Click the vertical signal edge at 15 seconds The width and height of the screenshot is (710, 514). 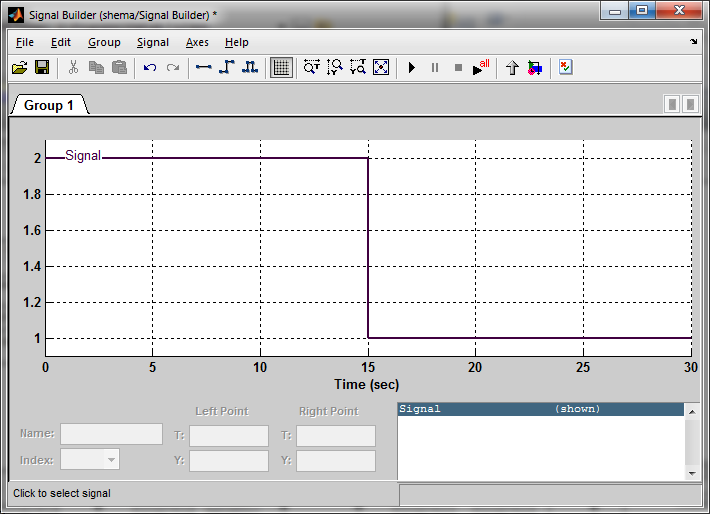368,248
